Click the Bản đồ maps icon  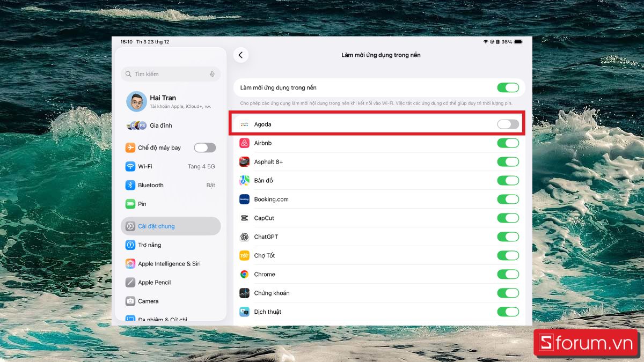[x=244, y=181]
